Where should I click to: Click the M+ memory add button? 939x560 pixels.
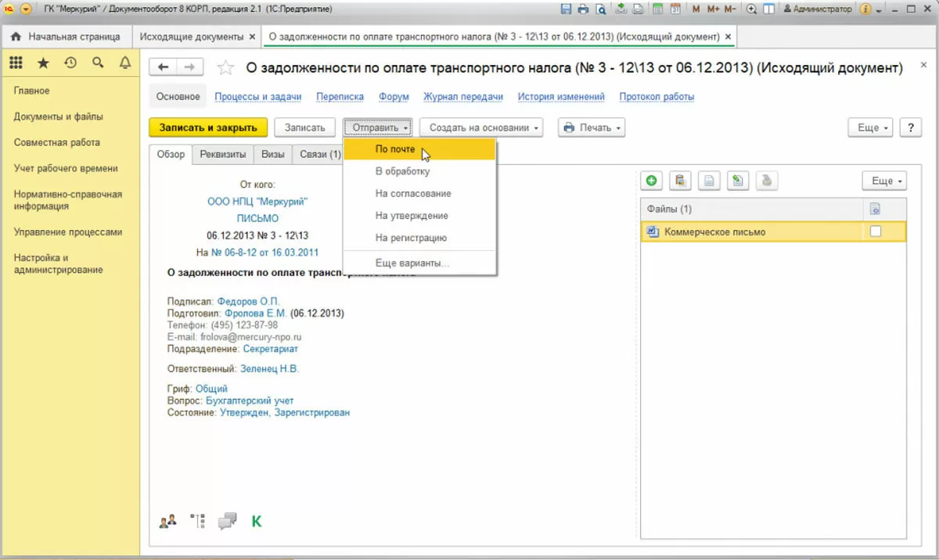point(713,9)
